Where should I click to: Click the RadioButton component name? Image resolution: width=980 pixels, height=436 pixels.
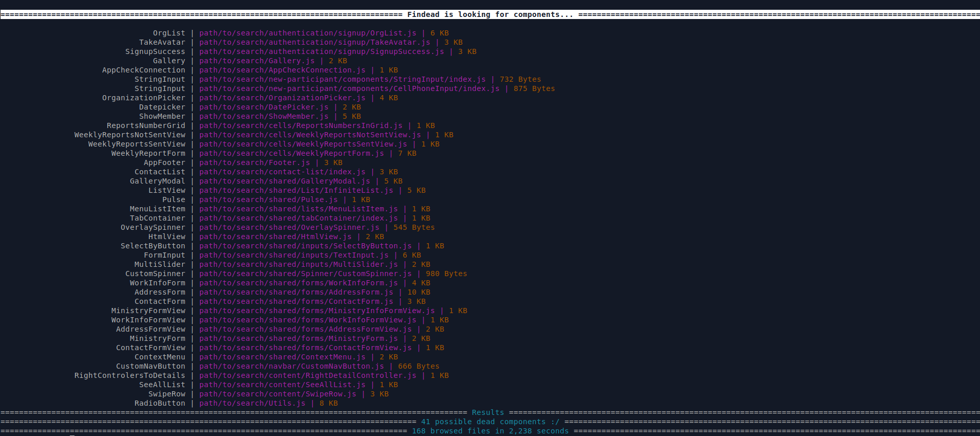point(160,403)
